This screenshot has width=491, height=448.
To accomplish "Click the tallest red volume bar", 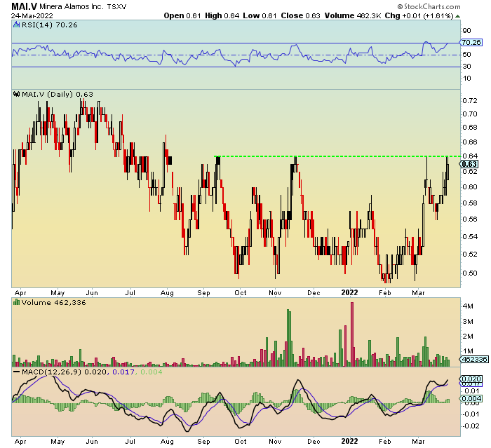I will point(352,334).
